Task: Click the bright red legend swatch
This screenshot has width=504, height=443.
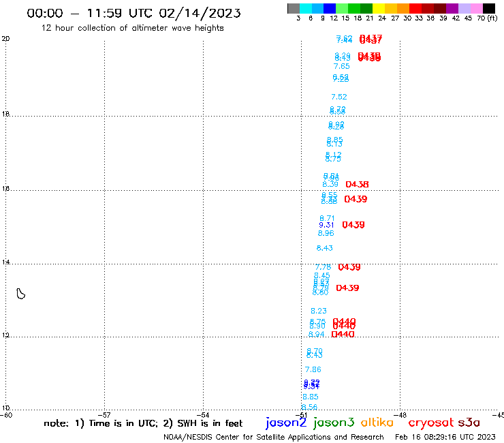Action: [415, 8]
